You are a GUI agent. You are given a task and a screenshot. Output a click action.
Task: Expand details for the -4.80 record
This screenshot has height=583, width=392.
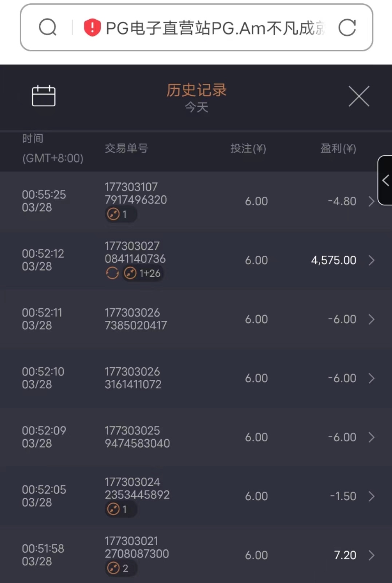pos(371,201)
